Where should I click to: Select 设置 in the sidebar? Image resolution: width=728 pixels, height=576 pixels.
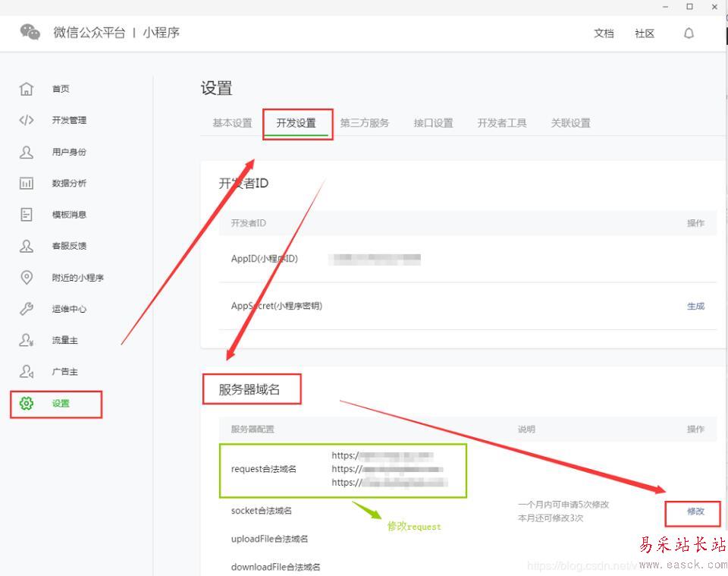61,403
